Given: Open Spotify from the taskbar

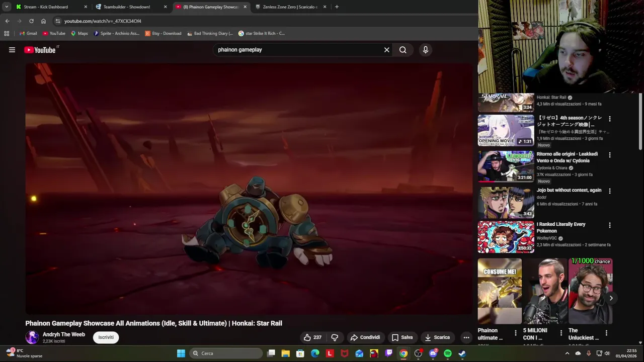Looking at the screenshot, I should pyautogui.click(x=448, y=353).
